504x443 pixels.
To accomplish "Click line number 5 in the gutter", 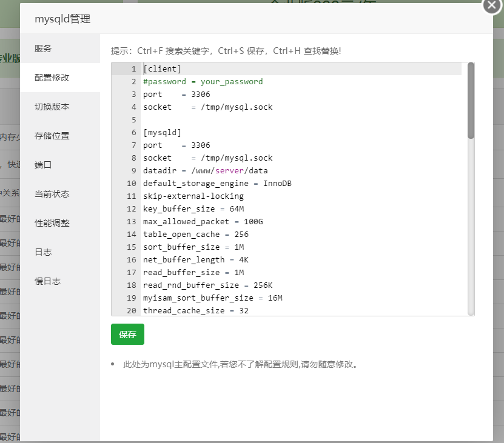I will (133, 120).
